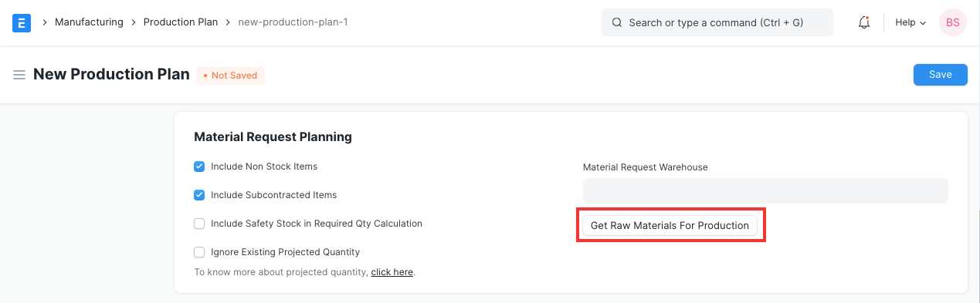
Task: Open the 'click here' projected quantity link
Action: point(392,272)
